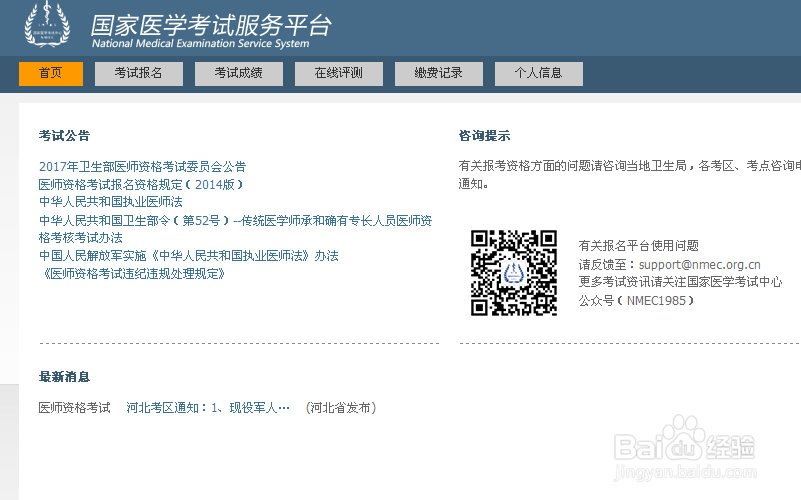The image size is (801, 500).
Task: Click the NMEC QR code image
Action: 513,273
